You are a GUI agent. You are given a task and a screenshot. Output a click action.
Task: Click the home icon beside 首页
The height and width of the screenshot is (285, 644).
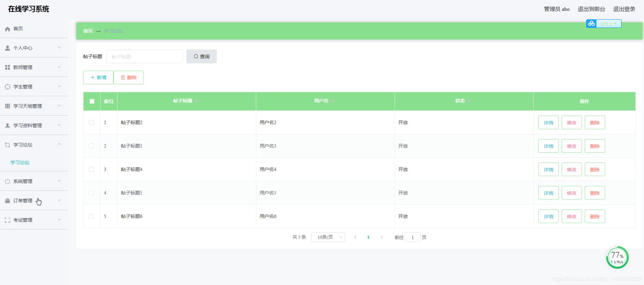click(7, 29)
